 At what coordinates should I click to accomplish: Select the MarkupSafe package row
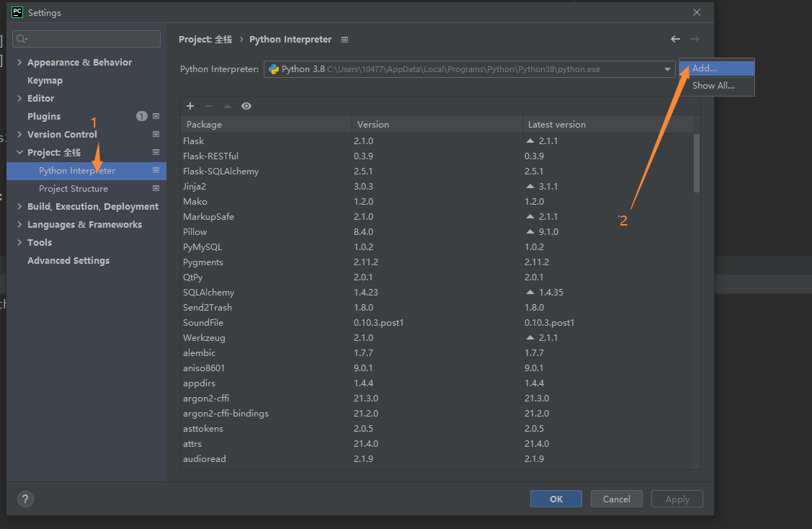pos(437,216)
